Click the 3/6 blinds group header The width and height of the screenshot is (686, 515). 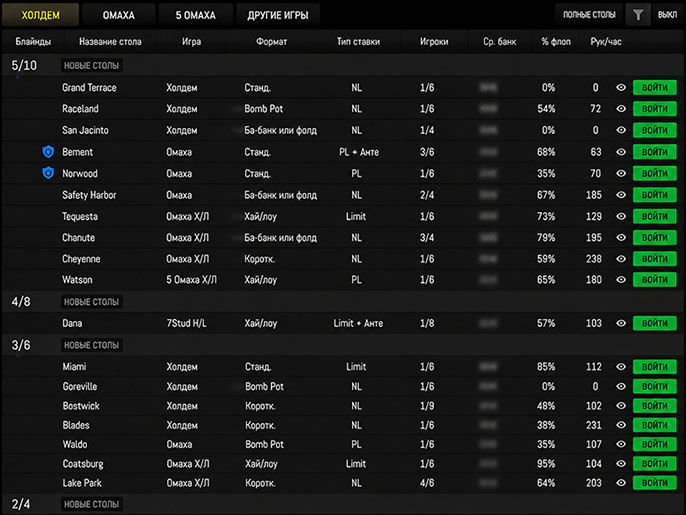coord(343,345)
